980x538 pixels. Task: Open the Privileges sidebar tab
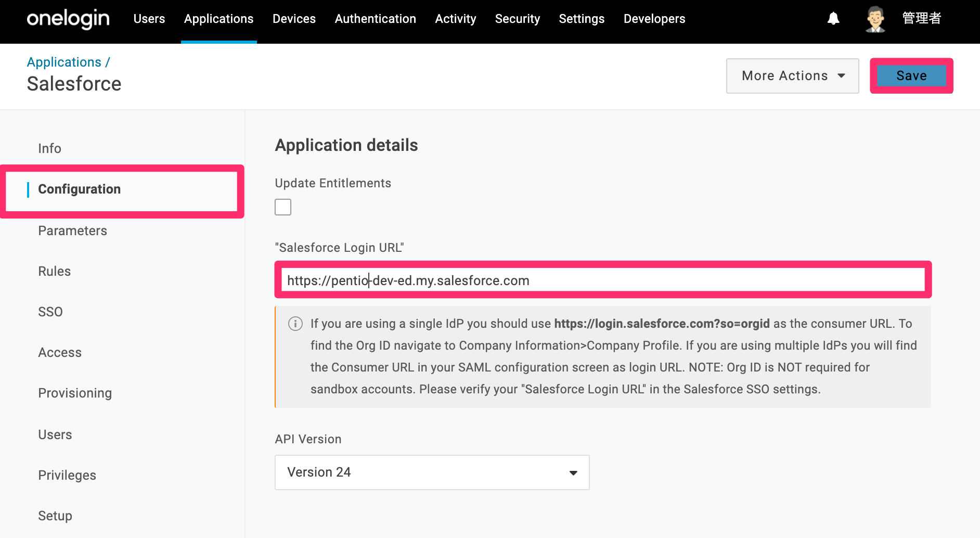[67, 475]
